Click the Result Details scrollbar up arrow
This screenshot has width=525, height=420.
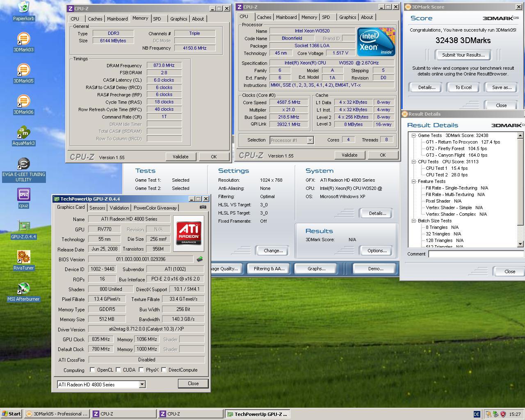click(520, 135)
